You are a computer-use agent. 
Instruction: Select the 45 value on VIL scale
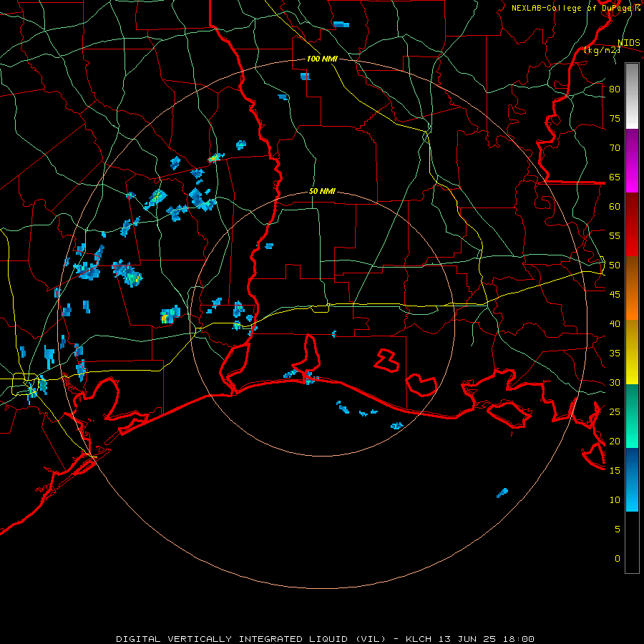pyautogui.click(x=615, y=295)
